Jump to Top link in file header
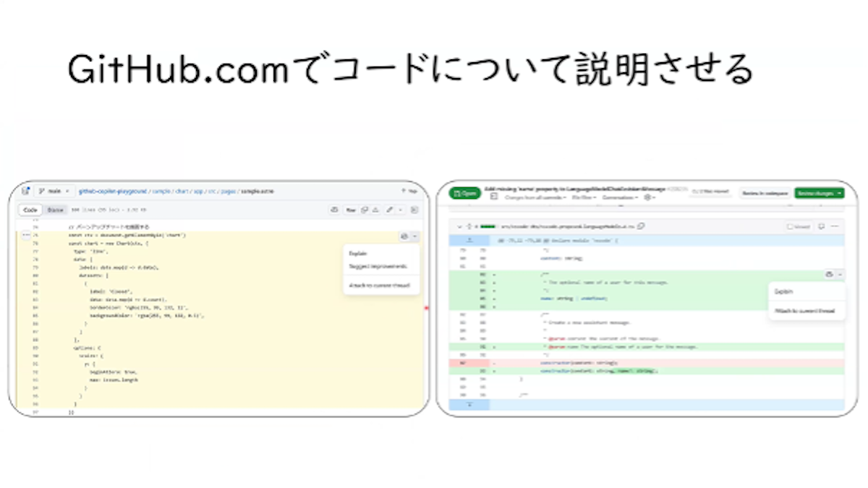The image size is (868, 488). point(408,191)
